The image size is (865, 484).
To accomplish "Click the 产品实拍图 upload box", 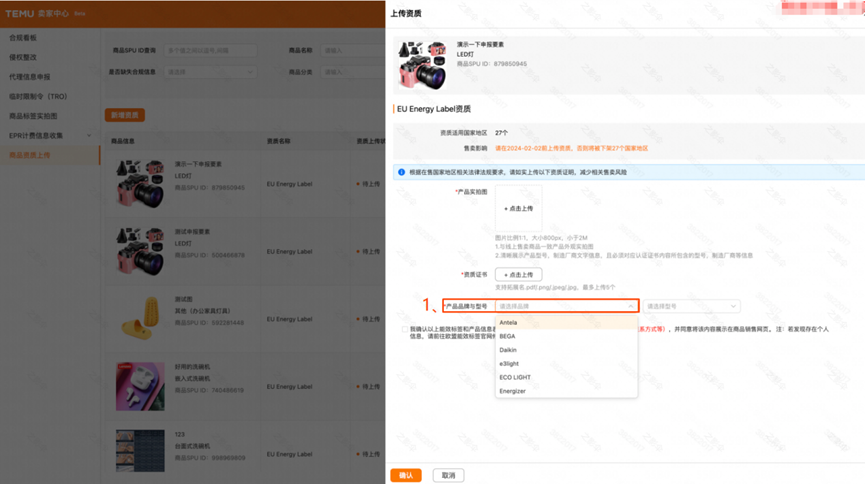I will click(x=519, y=208).
